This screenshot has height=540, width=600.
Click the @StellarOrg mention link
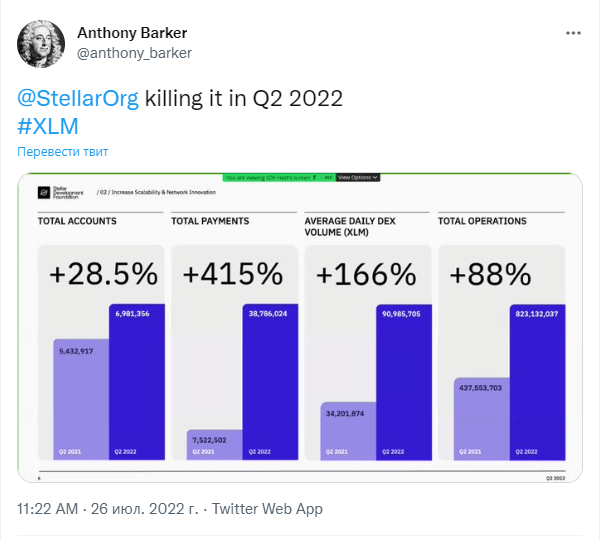coord(78,98)
